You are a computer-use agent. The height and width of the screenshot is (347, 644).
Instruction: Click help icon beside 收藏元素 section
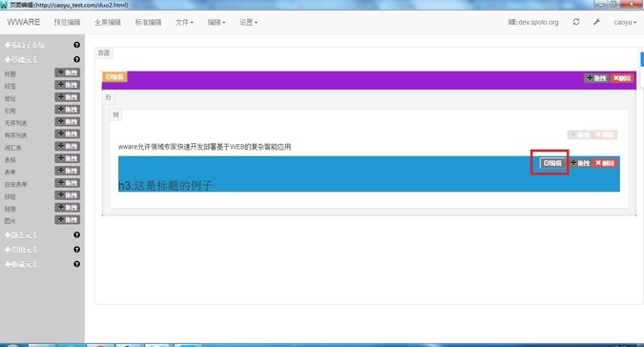(x=77, y=264)
